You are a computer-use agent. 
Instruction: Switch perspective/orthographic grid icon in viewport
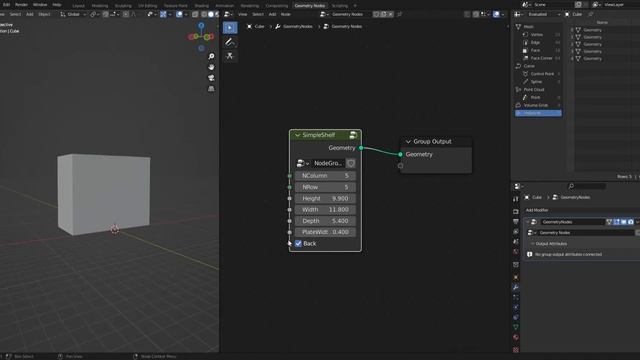coord(211,89)
